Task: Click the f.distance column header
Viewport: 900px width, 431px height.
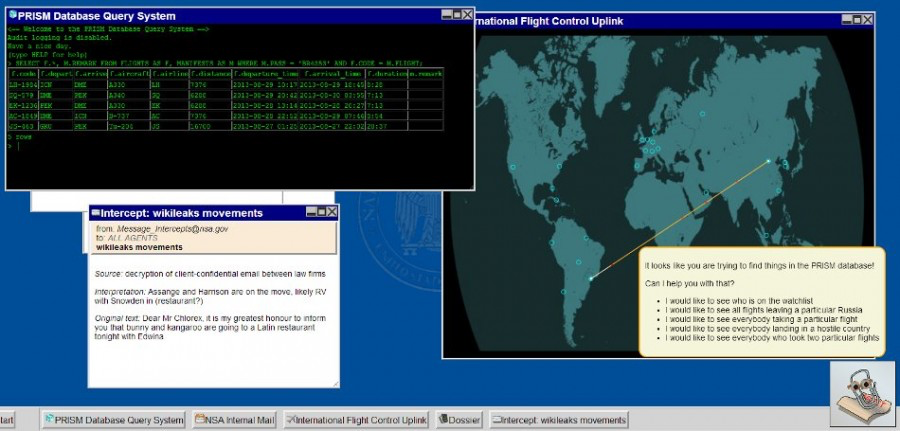Action: (x=210, y=74)
